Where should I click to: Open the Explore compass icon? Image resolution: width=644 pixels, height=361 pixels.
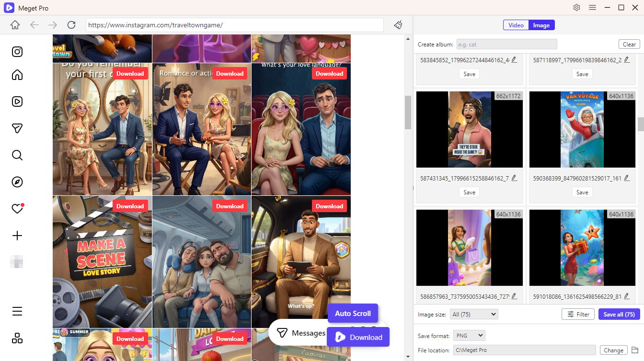[17, 182]
